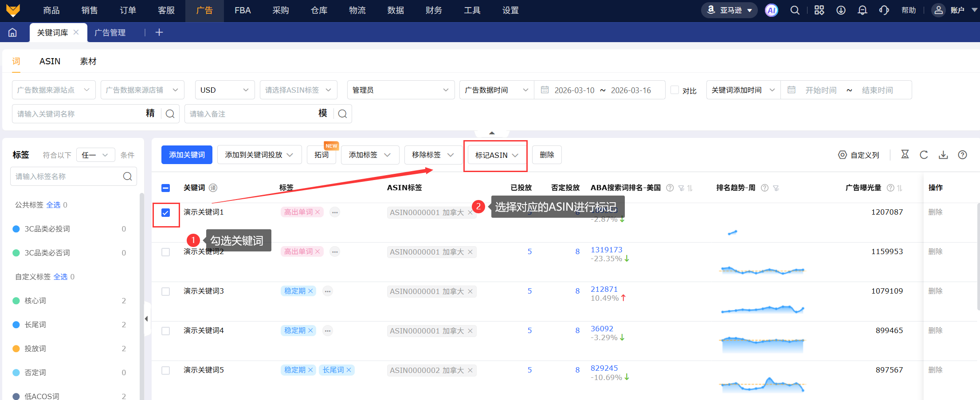The height and width of the screenshot is (400, 980).
Task: Open the 数据 menu in navigation bar
Action: (395, 10)
